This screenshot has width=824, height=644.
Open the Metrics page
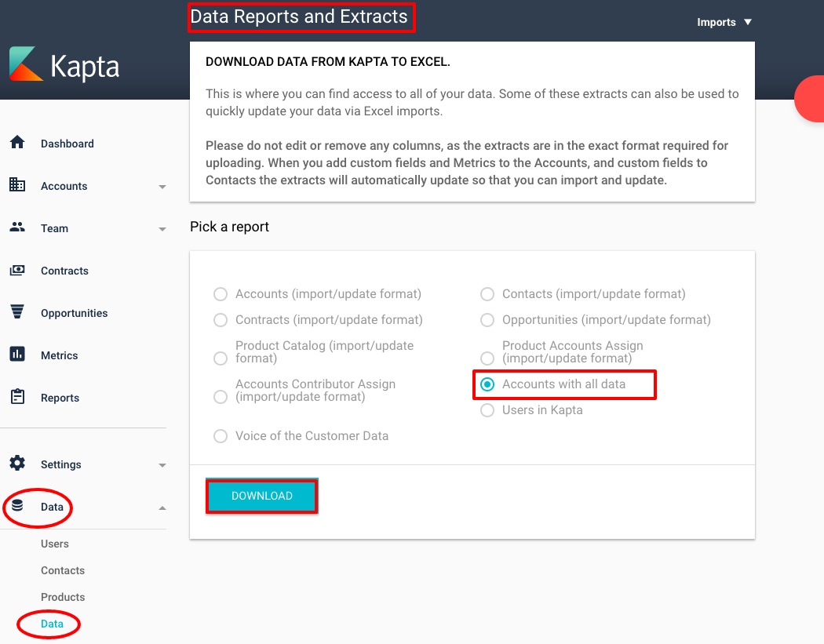click(60, 355)
